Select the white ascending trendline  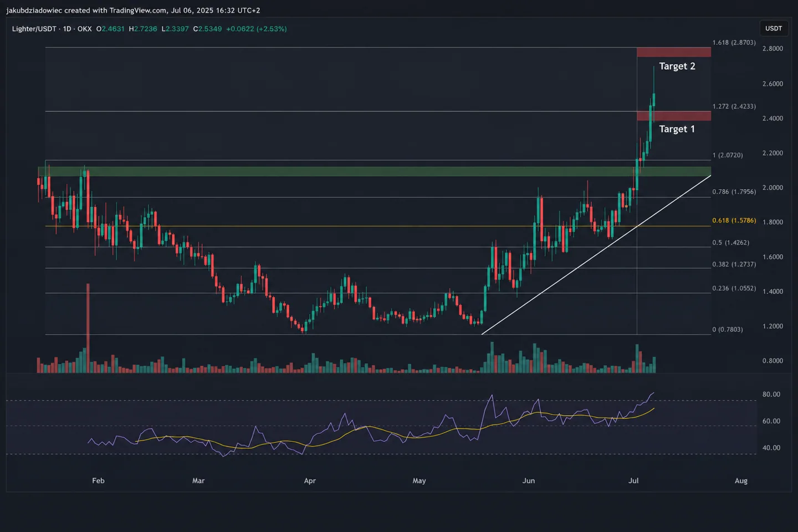point(596,255)
